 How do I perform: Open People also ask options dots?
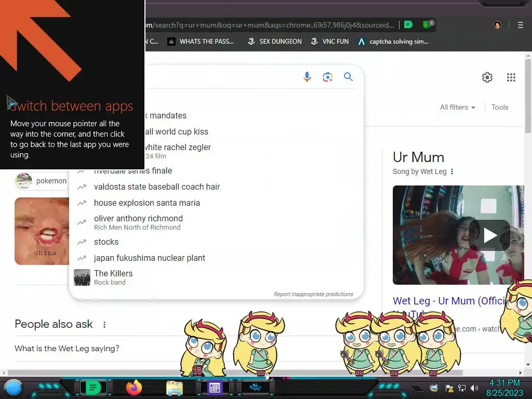point(104,325)
